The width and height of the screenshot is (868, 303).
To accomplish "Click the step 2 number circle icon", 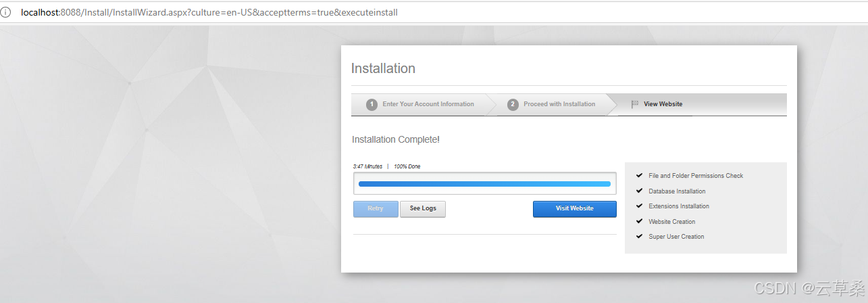I will click(513, 105).
